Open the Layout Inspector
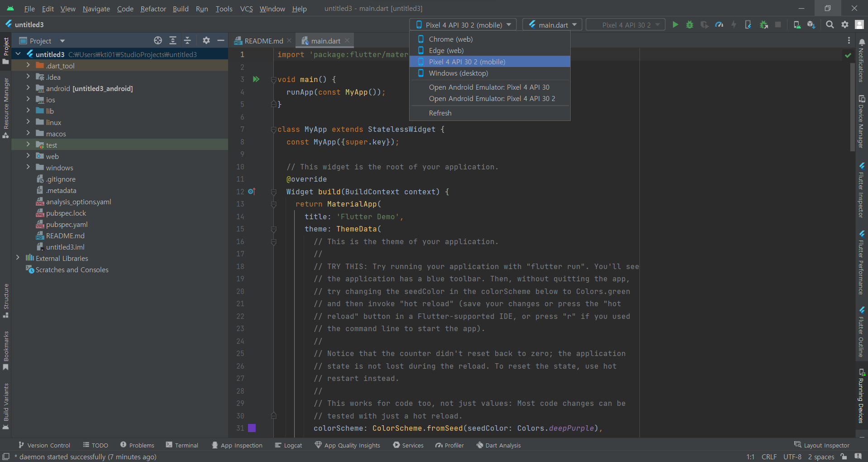 click(822, 445)
